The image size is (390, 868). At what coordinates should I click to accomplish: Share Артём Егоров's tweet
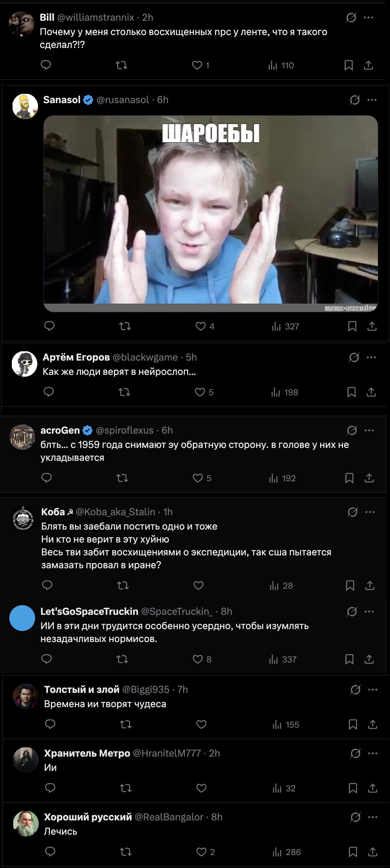[371, 392]
